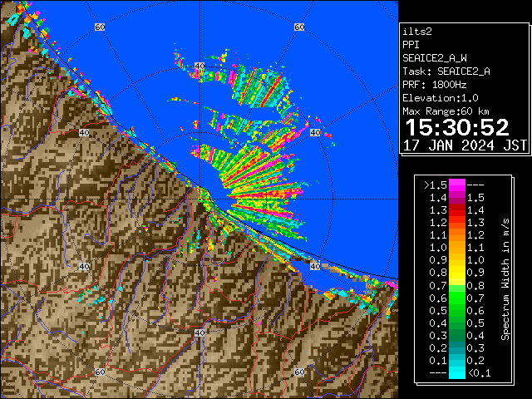532x399 pixels.
Task: Click the 60 range label south-southwest over land
Action: [x=100, y=372]
